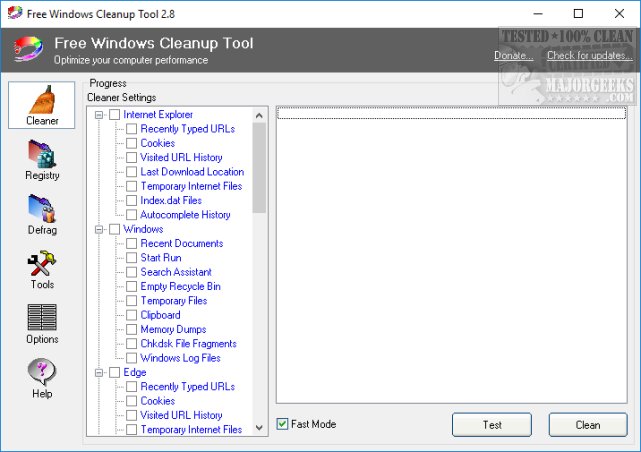Enable Internet Explorer Visited URL History checkbox
The width and height of the screenshot is (641, 452).
[x=131, y=157]
